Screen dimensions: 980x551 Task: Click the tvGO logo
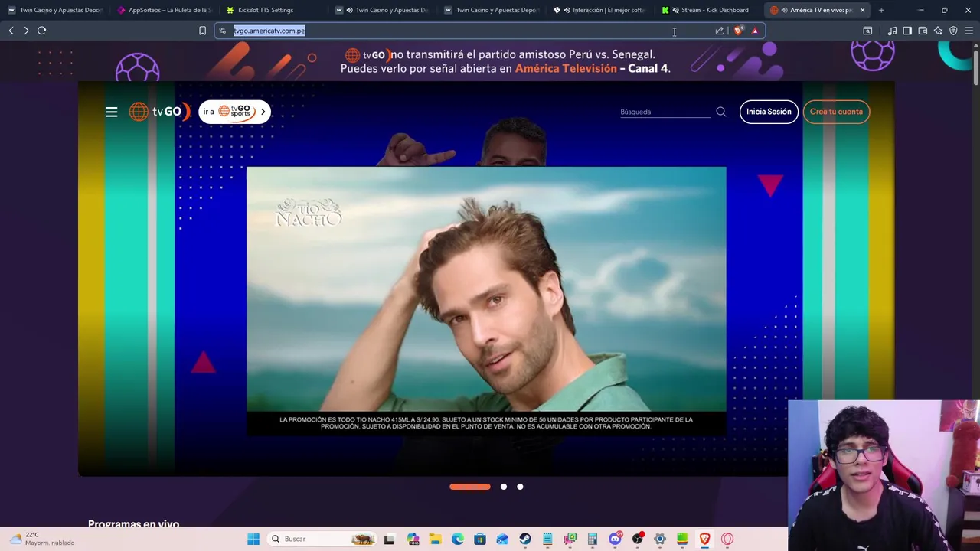159,112
